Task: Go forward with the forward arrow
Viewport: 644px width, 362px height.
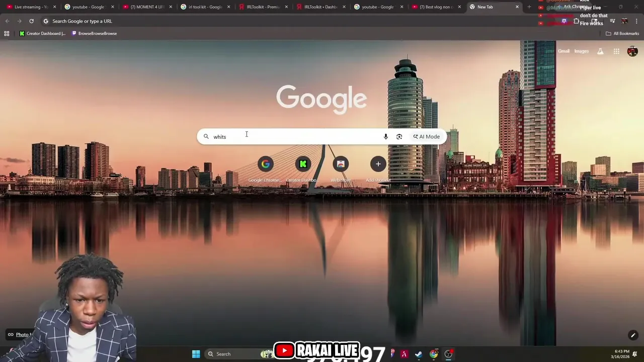Action: point(19,21)
